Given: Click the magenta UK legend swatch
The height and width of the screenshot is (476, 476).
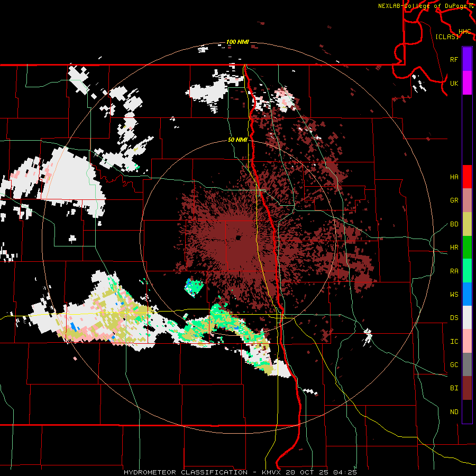Looking at the screenshot, I should [467, 83].
